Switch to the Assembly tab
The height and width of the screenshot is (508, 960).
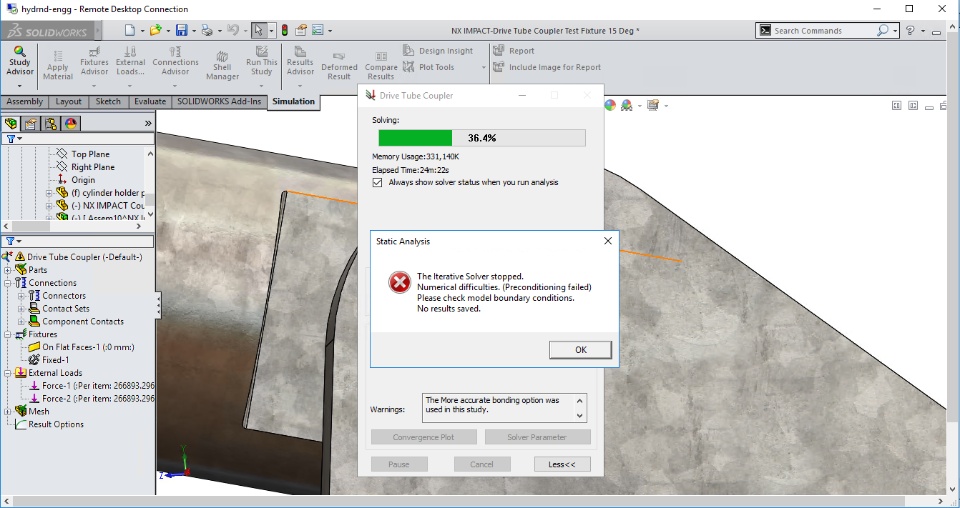tap(24, 102)
